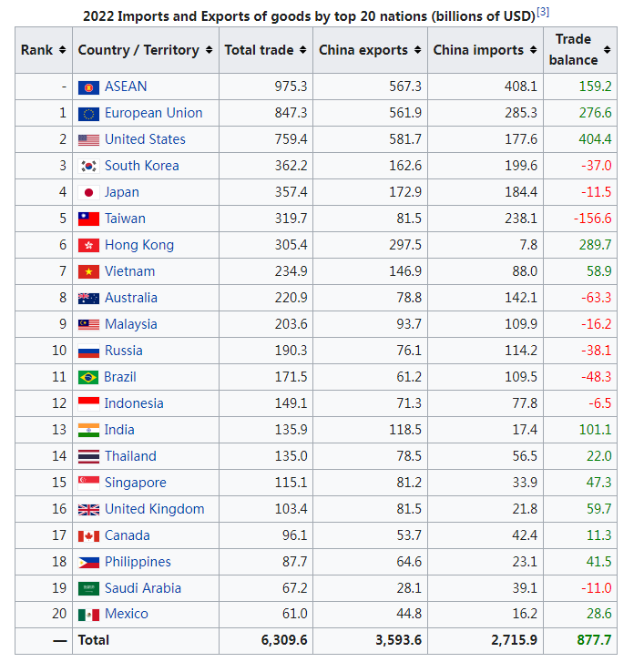Click the South Korea flag icon
This screenshot has width=644, height=662.
coord(88,167)
